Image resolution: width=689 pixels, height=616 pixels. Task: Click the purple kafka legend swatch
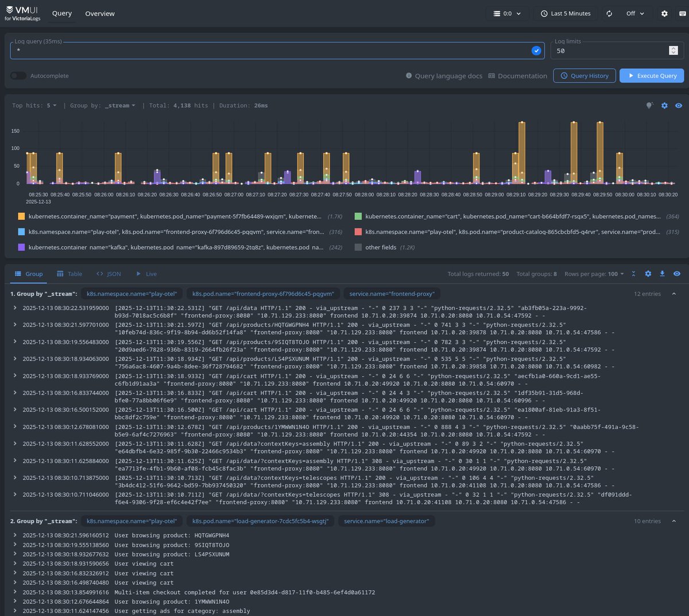click(21, 247)
